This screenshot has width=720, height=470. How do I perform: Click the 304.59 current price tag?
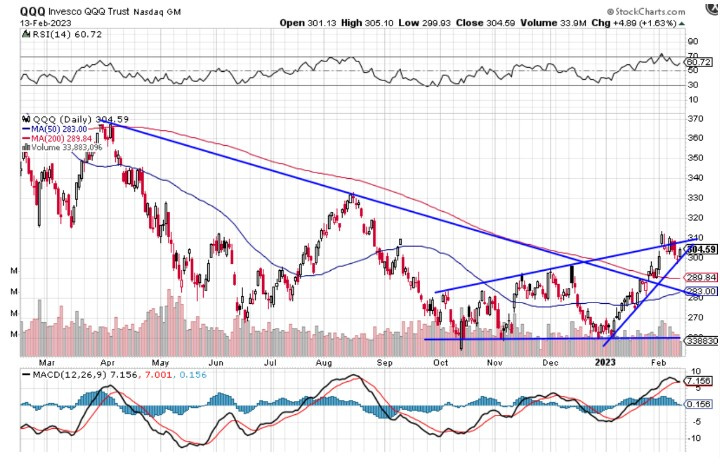(x=701, y=249)
